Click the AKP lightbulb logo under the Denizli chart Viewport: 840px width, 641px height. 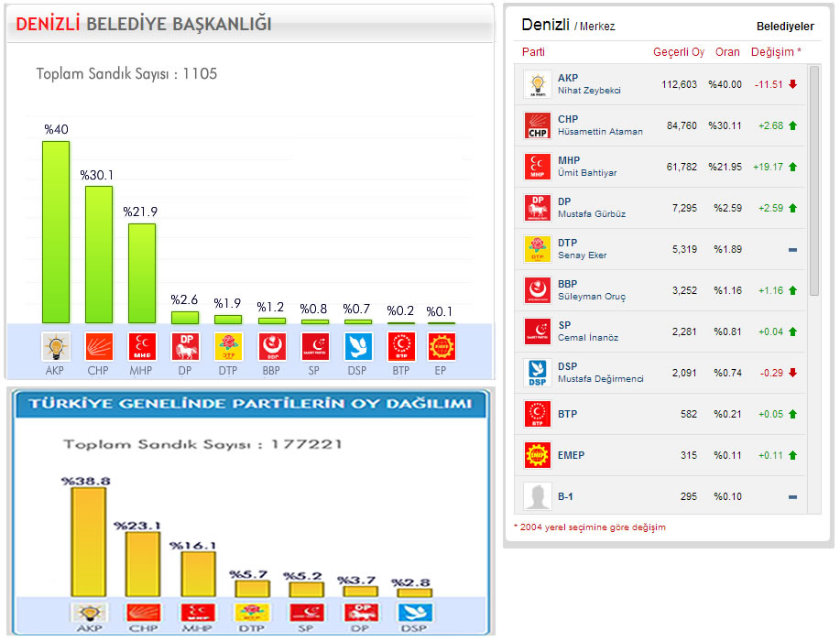(x=56, y=346)
